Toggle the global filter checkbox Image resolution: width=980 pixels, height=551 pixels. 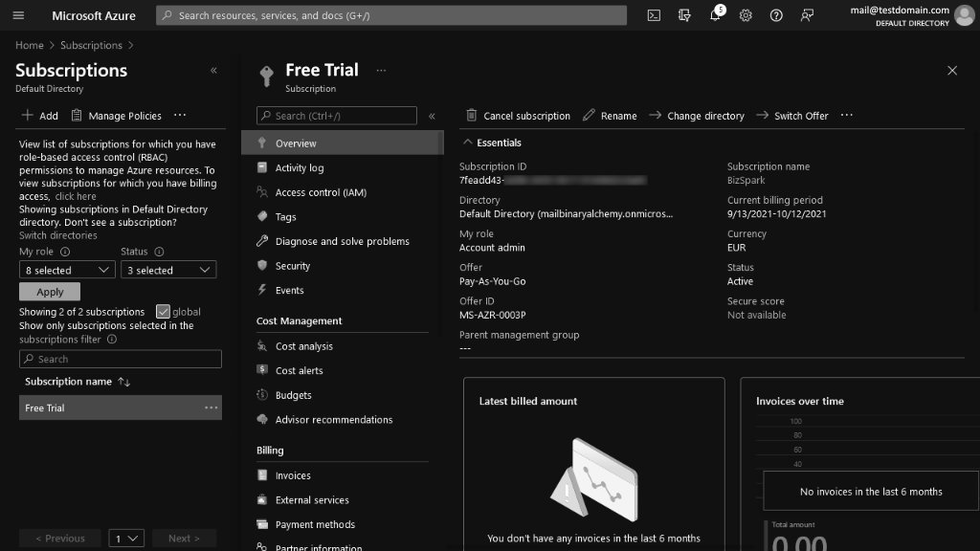point(163,311)
